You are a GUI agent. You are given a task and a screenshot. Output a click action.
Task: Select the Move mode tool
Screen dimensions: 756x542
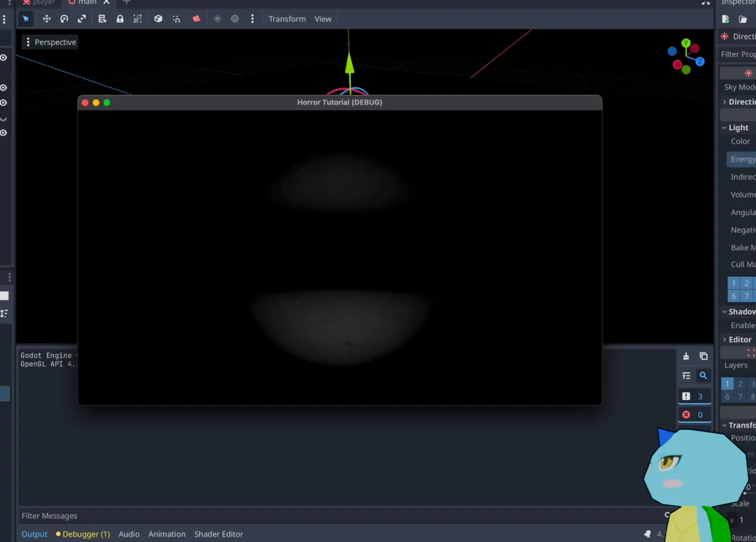pos(47,19)
